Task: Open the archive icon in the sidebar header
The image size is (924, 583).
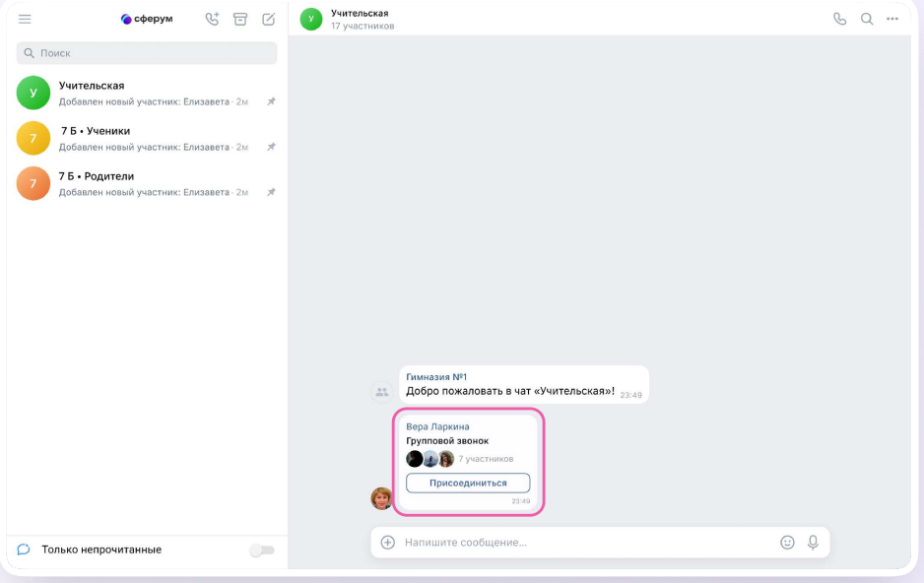Action: [240, 19]
